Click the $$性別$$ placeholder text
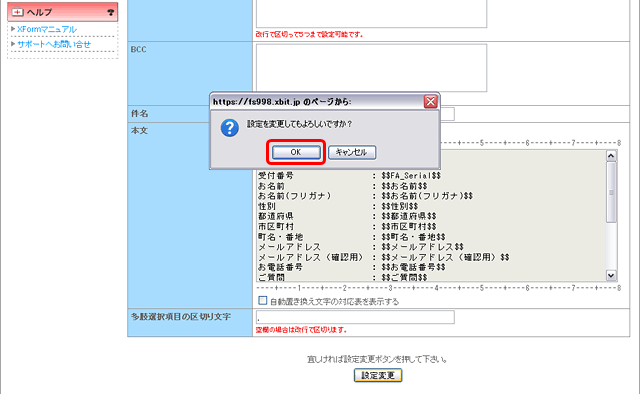Viewport: 640px width, 394px height. coord(400,206)
